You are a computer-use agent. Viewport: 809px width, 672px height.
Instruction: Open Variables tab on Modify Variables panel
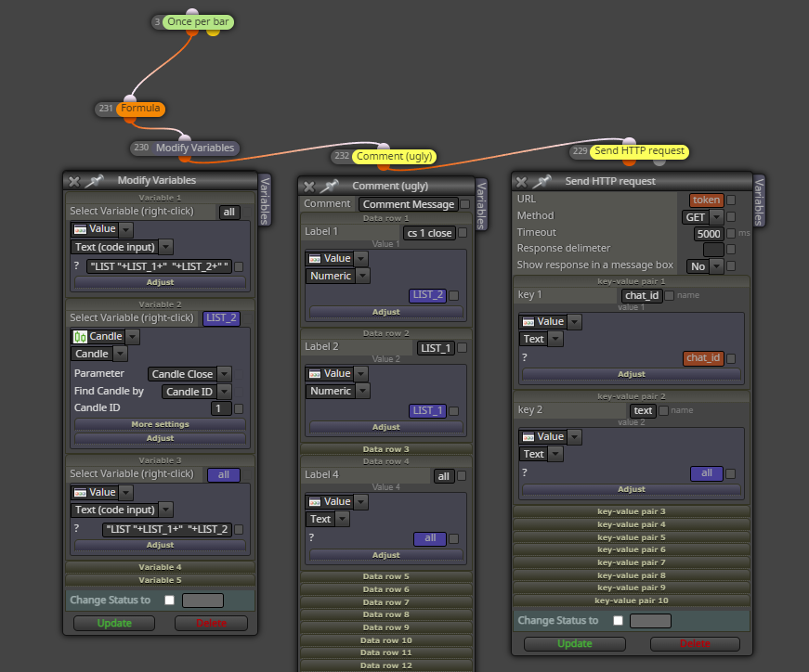pos(264,200)
